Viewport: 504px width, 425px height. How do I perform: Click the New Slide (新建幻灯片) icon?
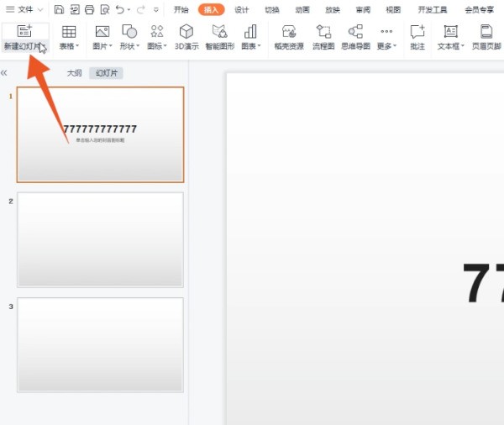(24, 31)
